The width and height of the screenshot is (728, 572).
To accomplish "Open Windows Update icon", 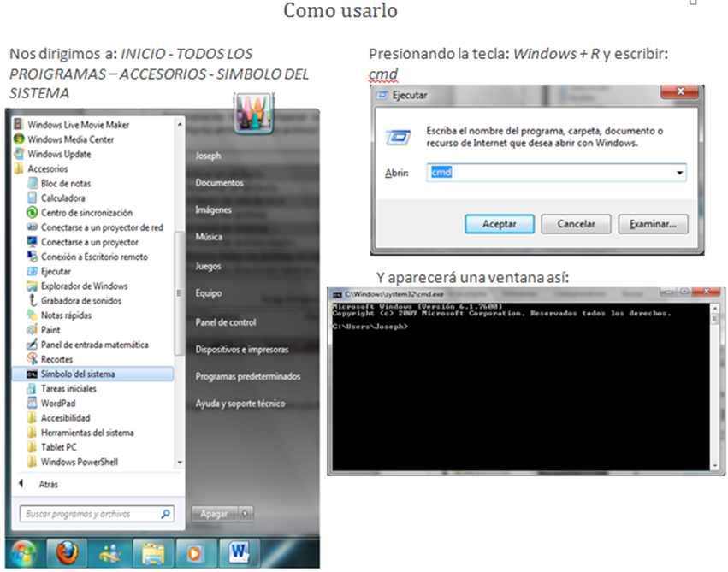I will point(19,154).
